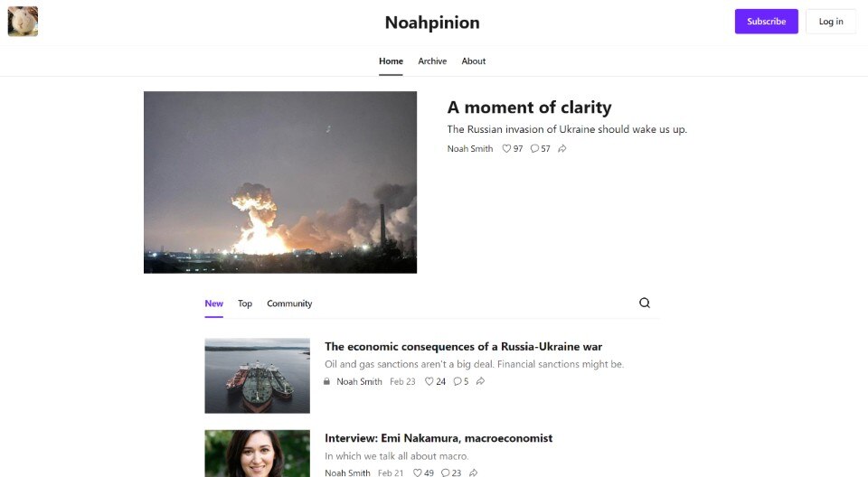
Task: Switch to the Top posts tab
Action: pos(245,304)
